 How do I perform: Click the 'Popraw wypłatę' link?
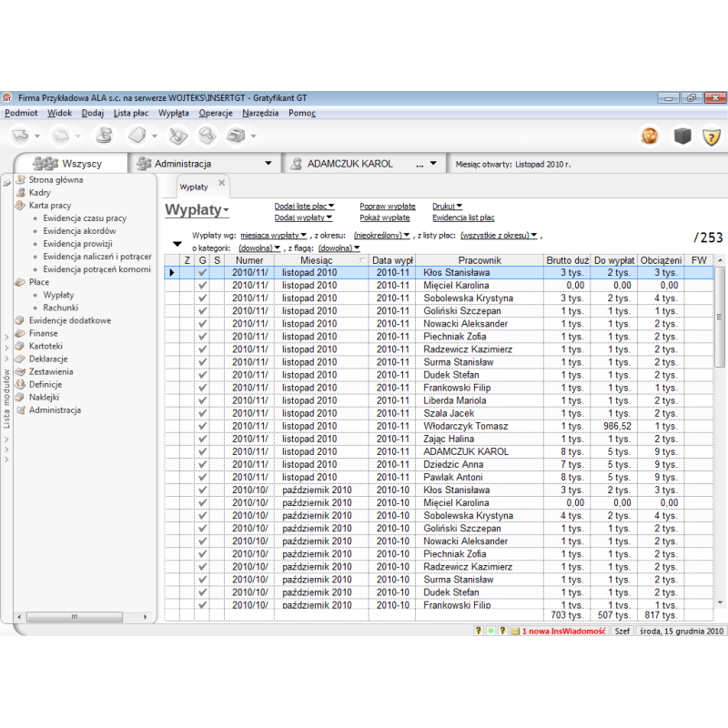pos(387,207)
